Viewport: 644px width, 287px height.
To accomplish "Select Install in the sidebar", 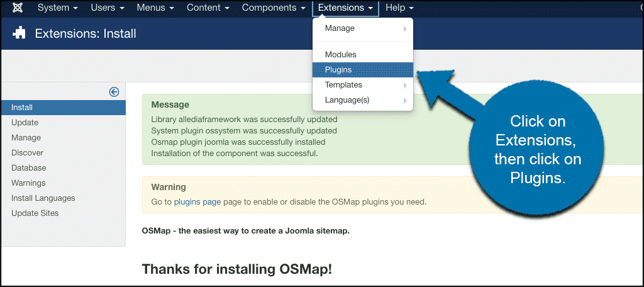I will point(64,108).
